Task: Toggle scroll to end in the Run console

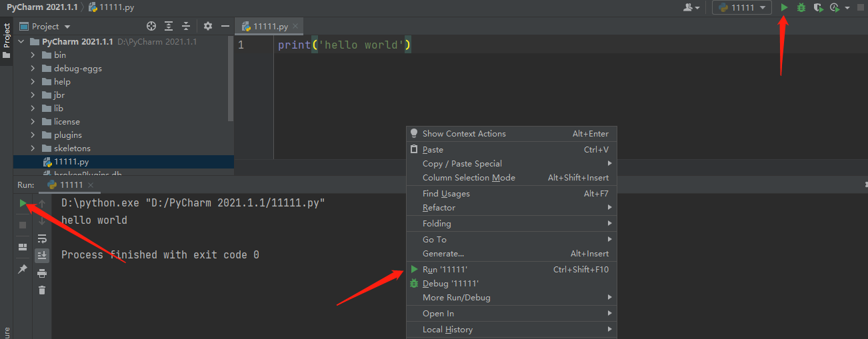Action: click(x=42, y=255)
